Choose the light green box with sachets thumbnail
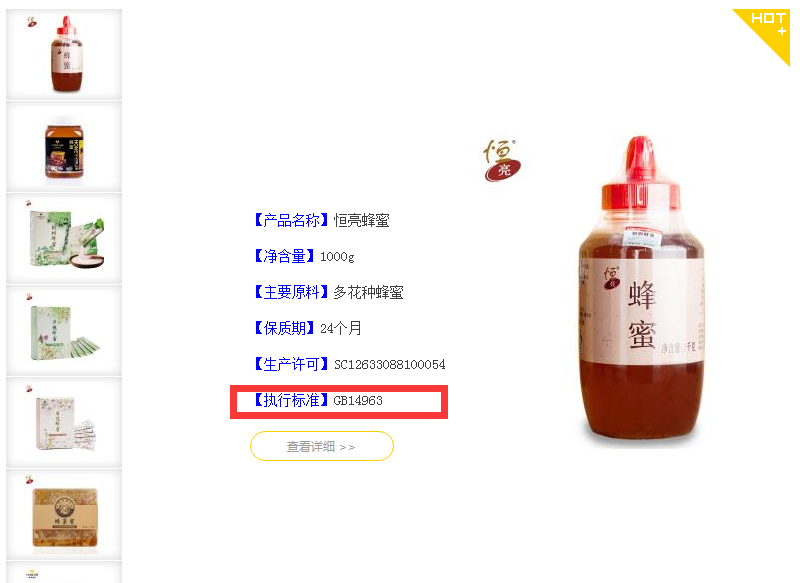The image size is (800, 583). [64, 331]
